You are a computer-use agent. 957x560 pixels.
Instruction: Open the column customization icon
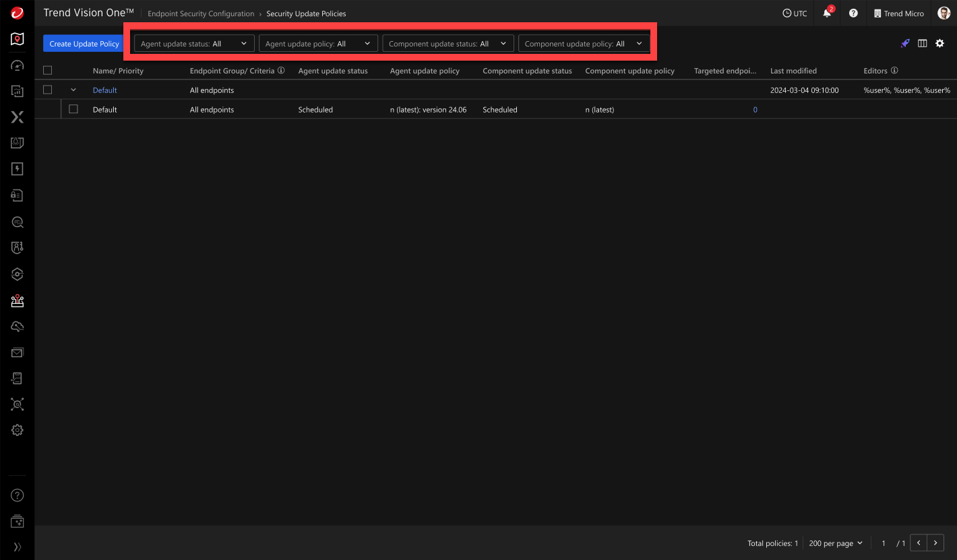(922, 43)
